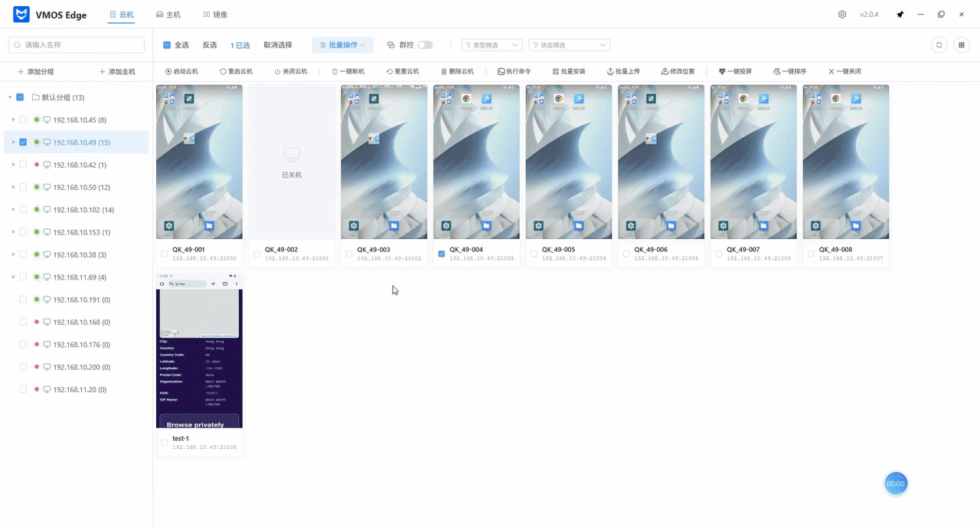Click the 取消选择 deselect button
This screenshot has width=980, height=527.
pyautogui.click(x=278, y=45)
